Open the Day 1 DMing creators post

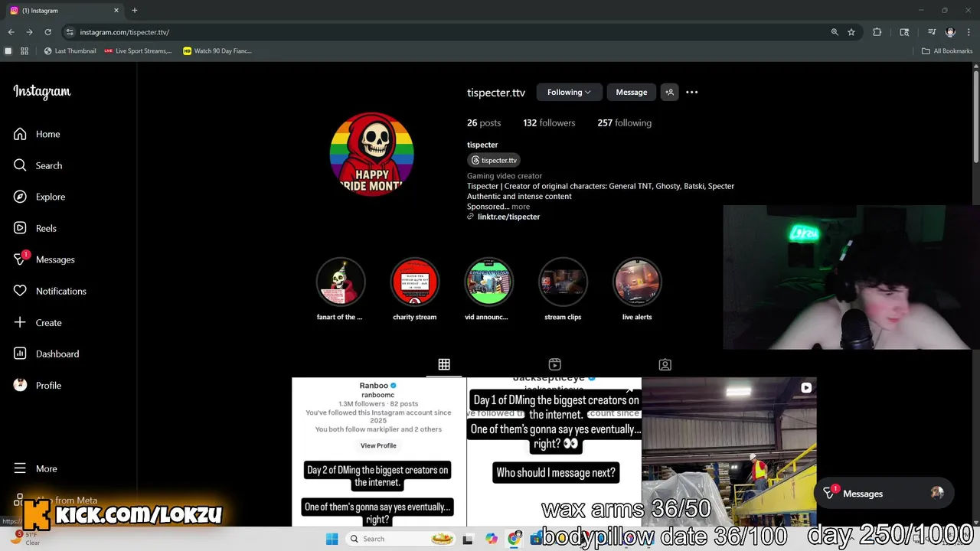click(554, 452)
